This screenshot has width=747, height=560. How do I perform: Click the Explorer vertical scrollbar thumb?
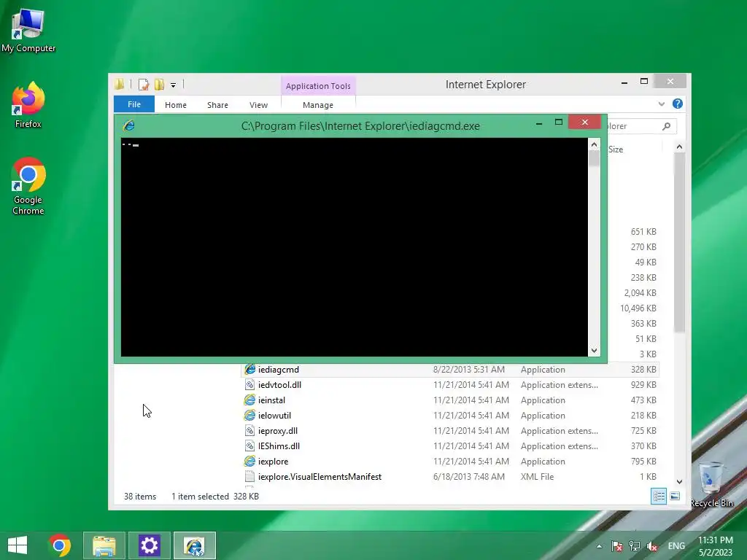[679, 243]
